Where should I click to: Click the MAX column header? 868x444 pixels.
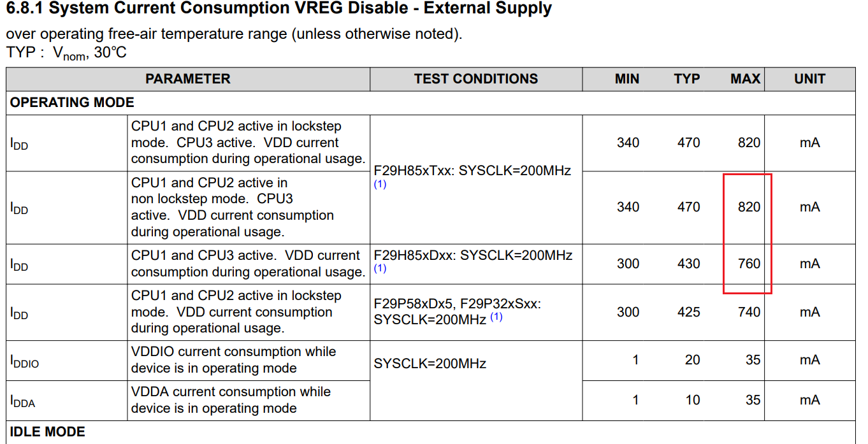tap(746, 79)
